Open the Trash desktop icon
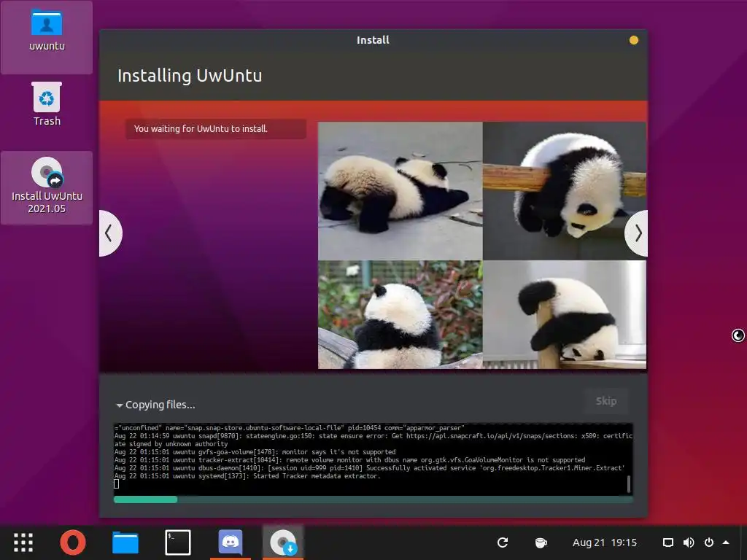This screenshot has width=747, height=560. [47, 105]
